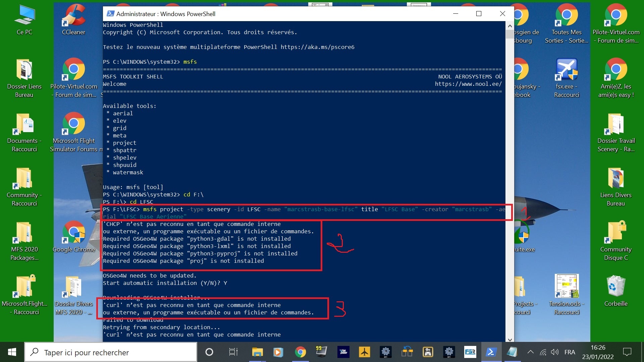Open the notification action center
This screenshot has width=644, height=362.
point(627,352)
